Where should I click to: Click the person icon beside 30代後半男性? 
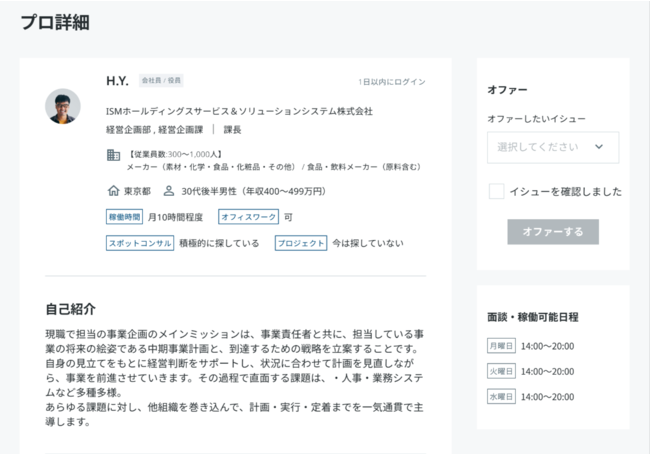(x=168, y=190)
